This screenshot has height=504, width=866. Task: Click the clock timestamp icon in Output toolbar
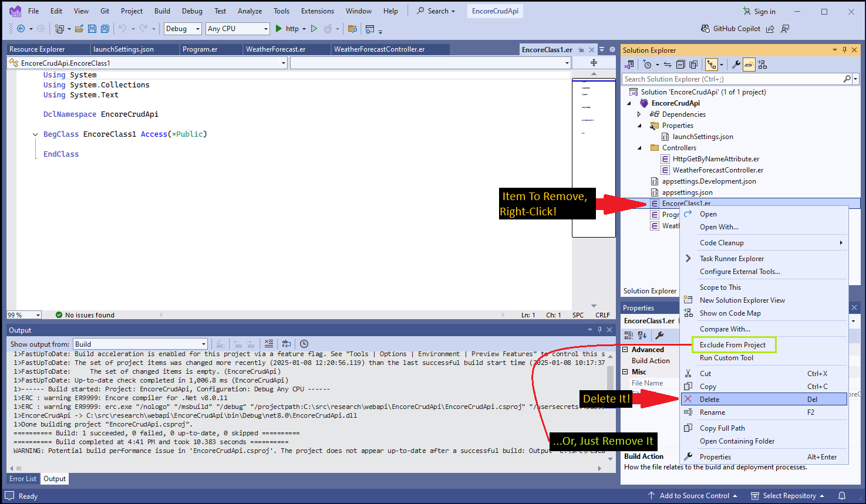point(304,344)
